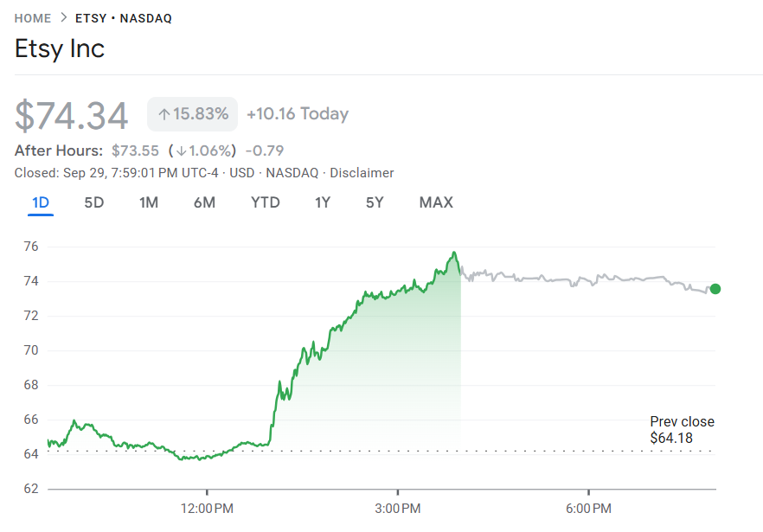Open the 6M chart range tab
This screenshot has height=532, width=763.
(x=204, y=203)
